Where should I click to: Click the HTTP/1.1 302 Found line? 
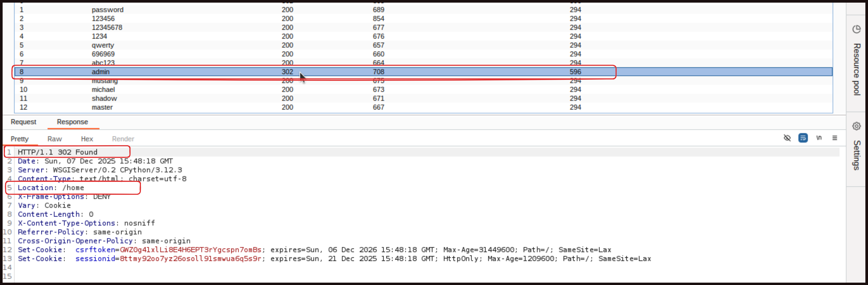click(58, 152)
